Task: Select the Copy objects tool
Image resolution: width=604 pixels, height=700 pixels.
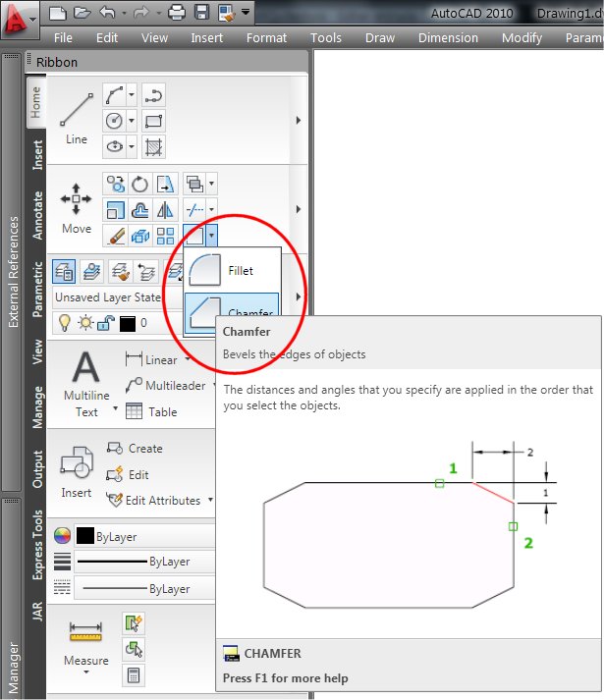Action: pos(115,184)
